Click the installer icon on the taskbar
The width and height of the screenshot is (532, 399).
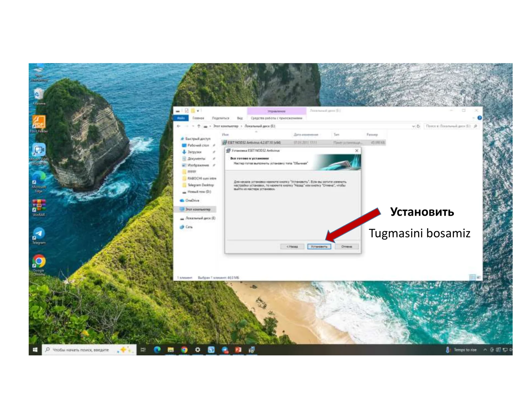point(252,350)
